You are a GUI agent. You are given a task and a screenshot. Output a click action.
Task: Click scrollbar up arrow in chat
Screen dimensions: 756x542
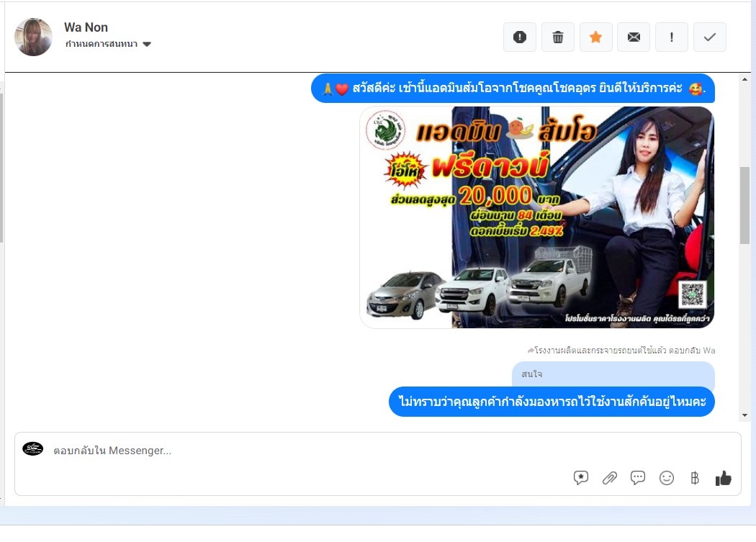pyautogui.click(x=745, y=79)
